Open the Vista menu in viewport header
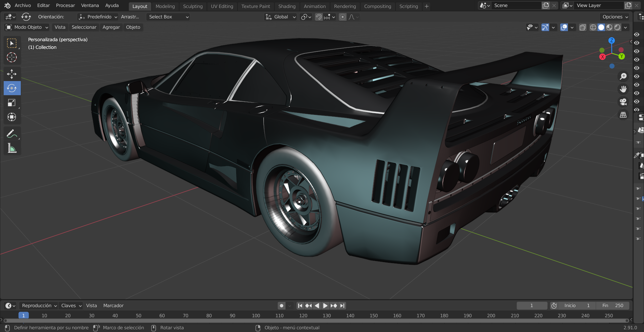 60,27
